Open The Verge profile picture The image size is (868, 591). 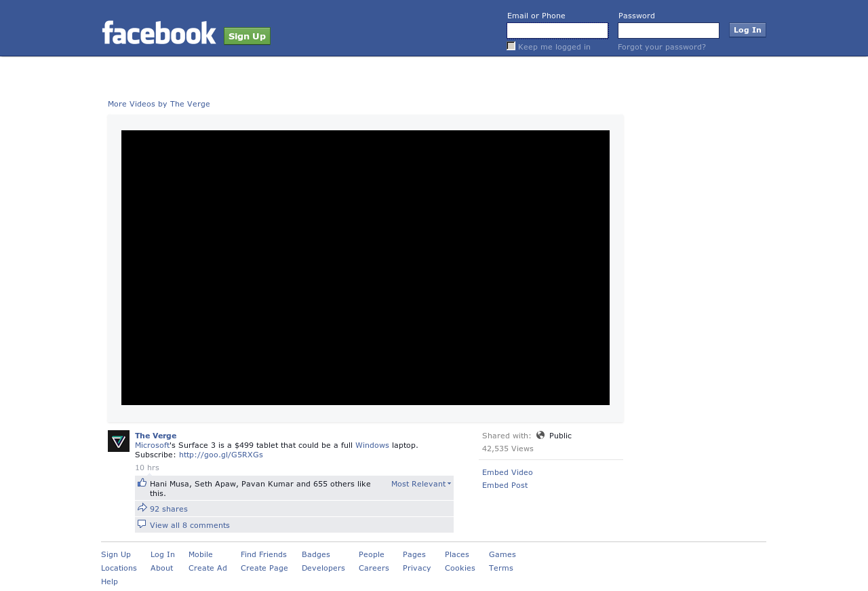(x=119, y=441)
